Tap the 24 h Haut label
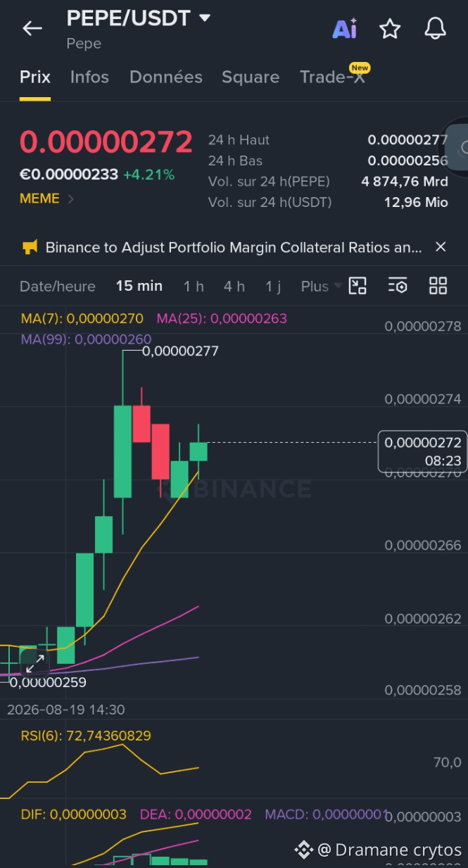Viewport: 468px width, 868px height. point(239,140)
